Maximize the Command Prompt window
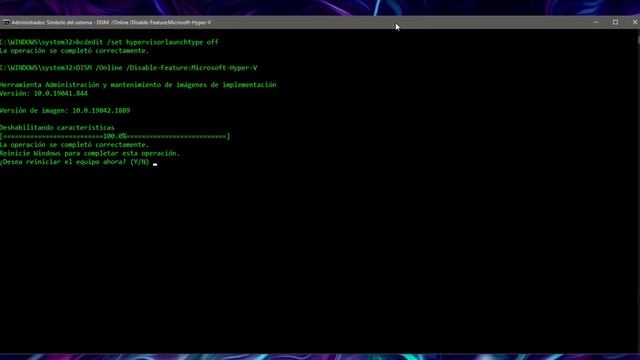The width and height of the screenshot is (640, 360). tap(616, 22)
